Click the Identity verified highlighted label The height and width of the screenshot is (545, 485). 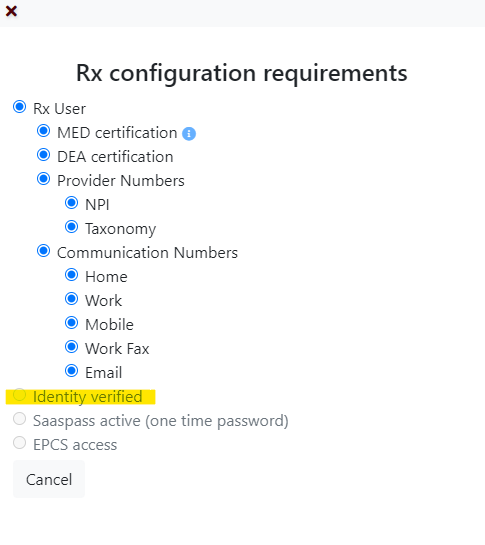click(x=88, y=397)
